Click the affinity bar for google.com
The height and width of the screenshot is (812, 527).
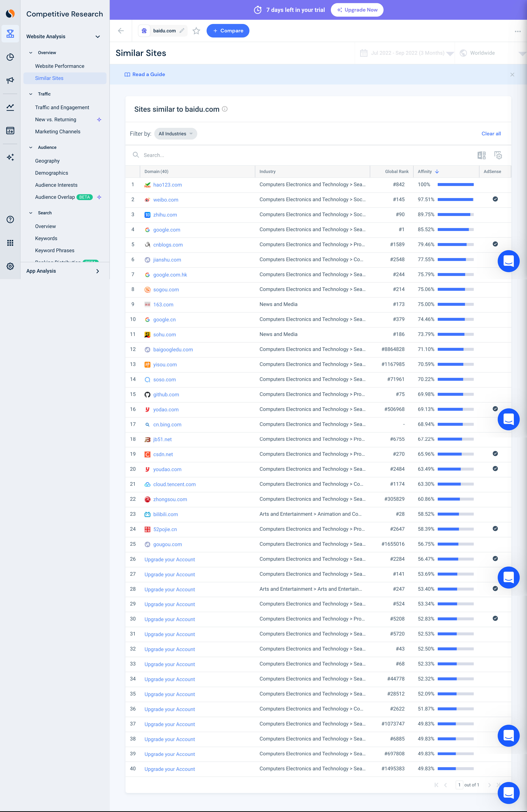point(455,230)
